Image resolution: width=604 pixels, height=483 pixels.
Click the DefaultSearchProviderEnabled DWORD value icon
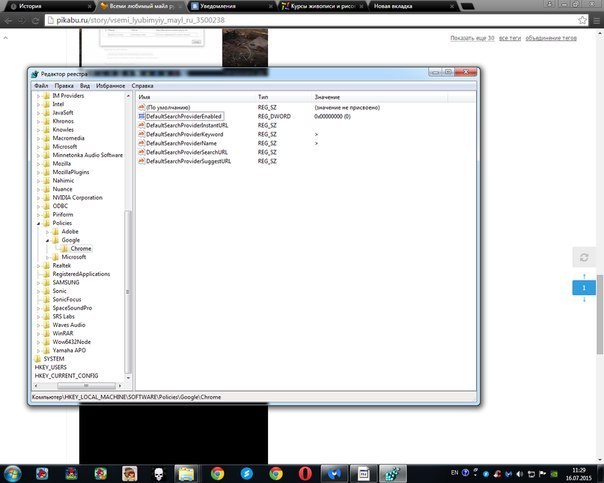pyautogui.click(x=141, y=116)
